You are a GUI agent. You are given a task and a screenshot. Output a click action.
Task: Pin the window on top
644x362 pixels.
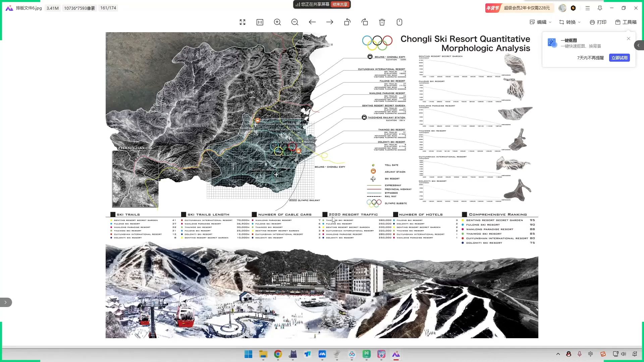click(x=600, y=8)
